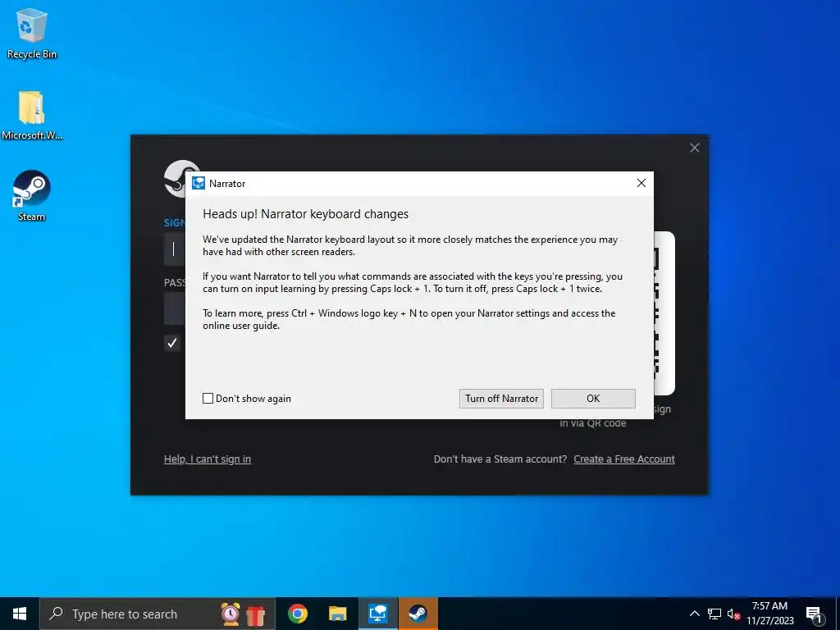This screenshot has width=840, height=630.
Task: Close the Steam sign-in window
Action: [694, 148]
